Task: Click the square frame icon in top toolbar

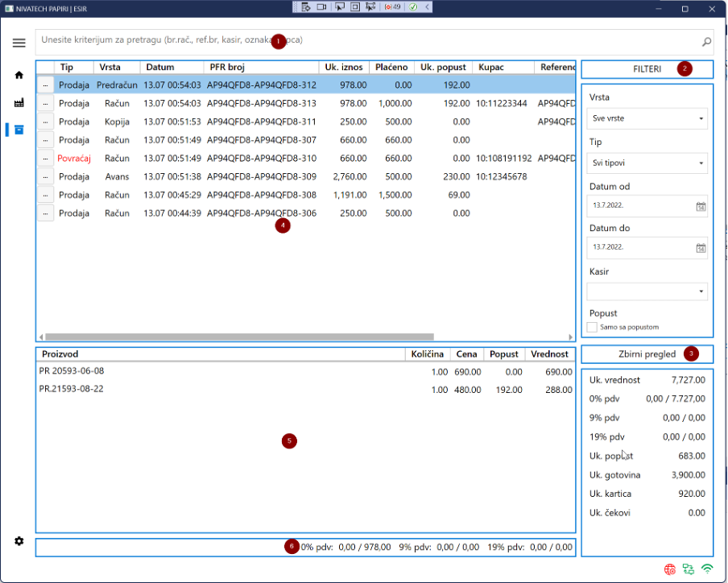Action: tap(355, 7)
